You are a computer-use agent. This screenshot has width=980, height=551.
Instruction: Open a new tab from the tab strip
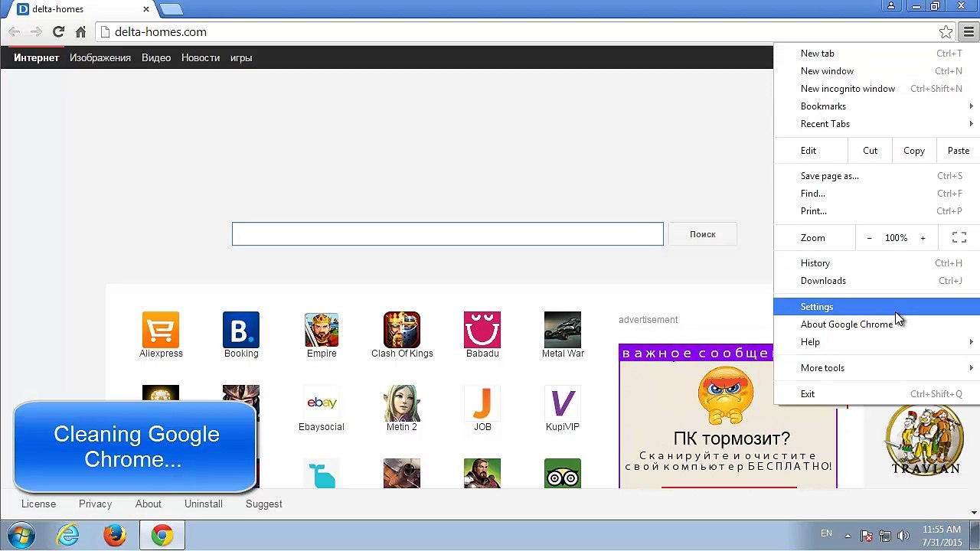[171, 9]
